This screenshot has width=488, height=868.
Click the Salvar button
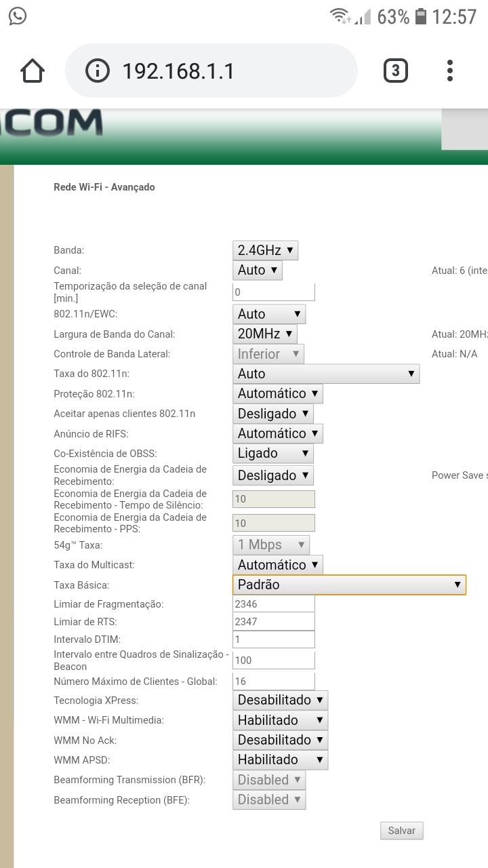click(x=402, y=831)
